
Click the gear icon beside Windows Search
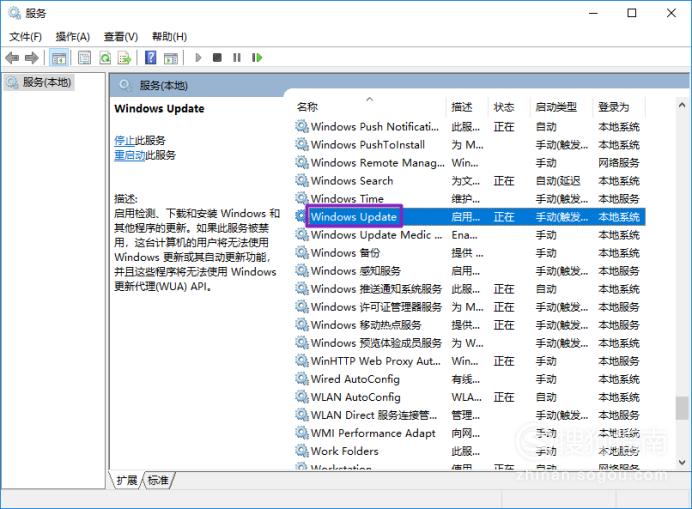[302, 181]
